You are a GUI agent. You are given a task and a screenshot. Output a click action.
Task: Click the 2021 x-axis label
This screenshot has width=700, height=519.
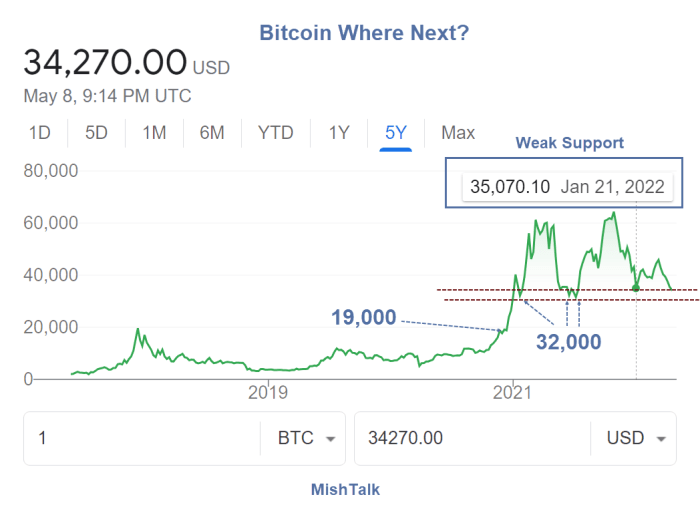pos(512,392)
